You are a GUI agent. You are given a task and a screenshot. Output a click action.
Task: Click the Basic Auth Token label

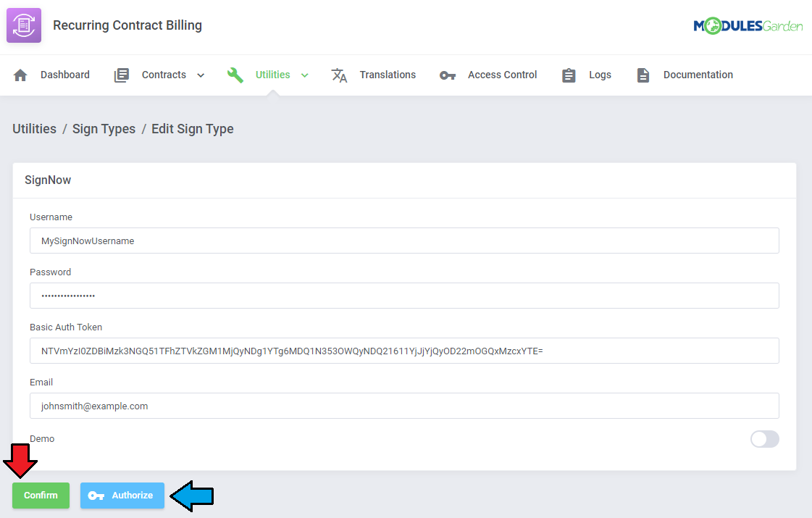click(x=66, y=327)
